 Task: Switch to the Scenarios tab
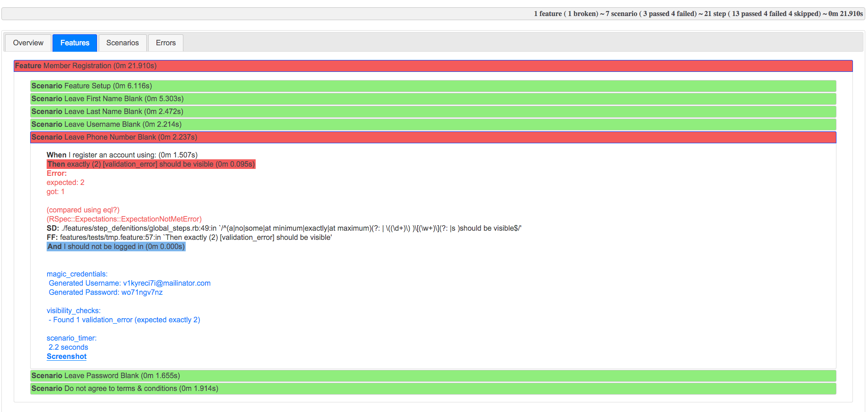tap(123, 43)
